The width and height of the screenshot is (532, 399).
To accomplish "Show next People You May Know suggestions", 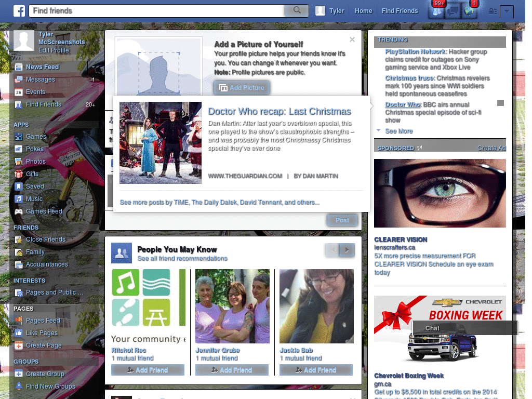I will pyautogui.click(x=347, y=250).
